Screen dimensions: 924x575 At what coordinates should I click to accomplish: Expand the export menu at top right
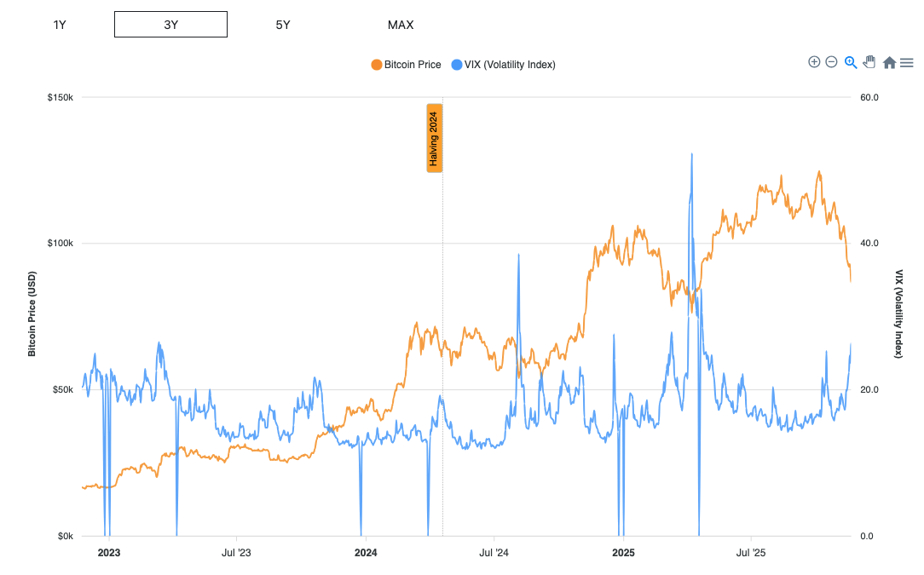(906, 62)
